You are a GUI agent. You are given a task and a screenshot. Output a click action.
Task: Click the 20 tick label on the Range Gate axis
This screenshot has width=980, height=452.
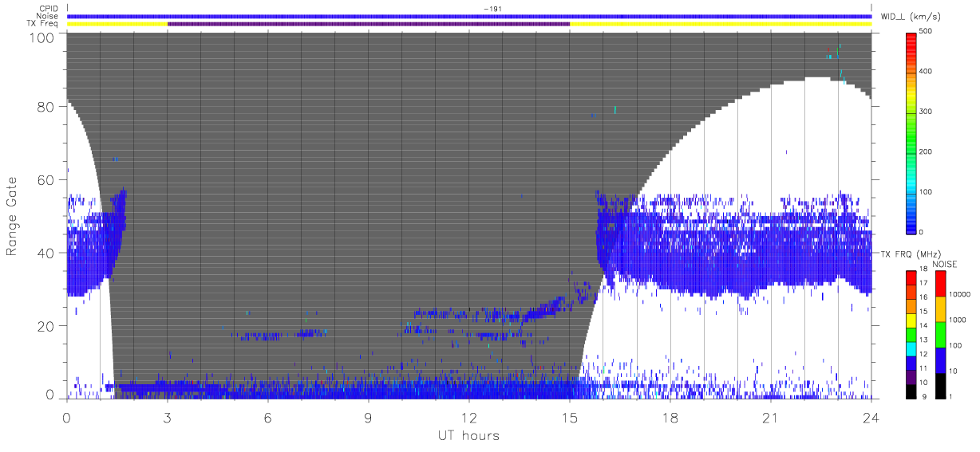pyautogui.click(x=46, y=326)
